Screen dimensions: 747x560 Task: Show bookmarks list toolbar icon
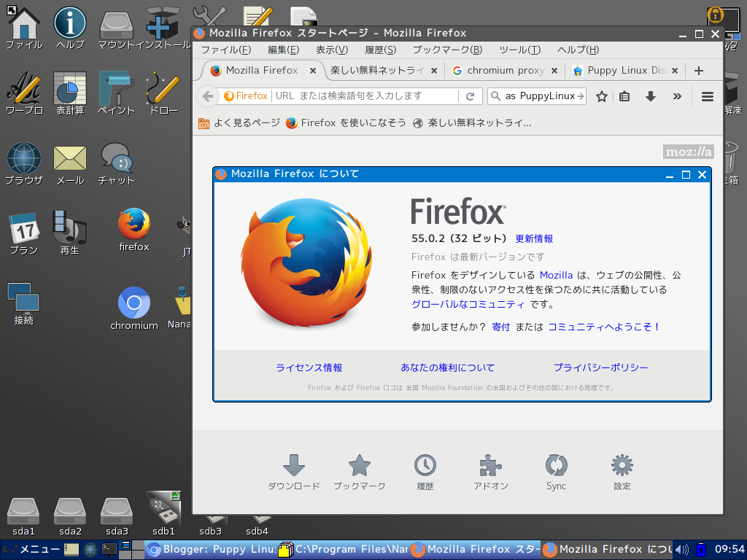[624, 96]
